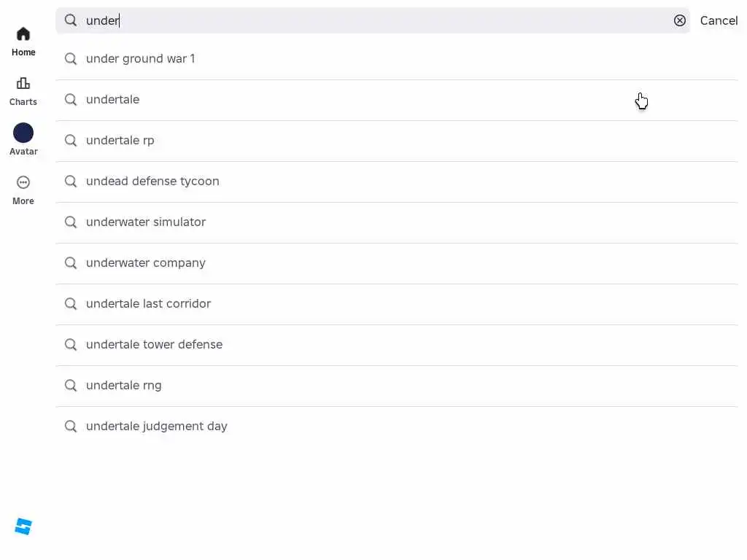Click the magnifier icon in search bar

pyautogui.click(x=71, y=20)
